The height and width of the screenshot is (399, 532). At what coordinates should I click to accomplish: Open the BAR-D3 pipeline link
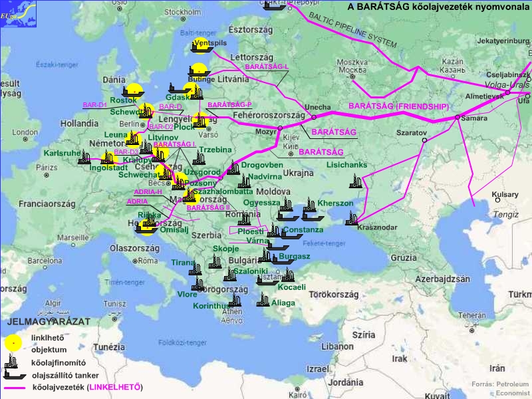(x=126, y=152)
